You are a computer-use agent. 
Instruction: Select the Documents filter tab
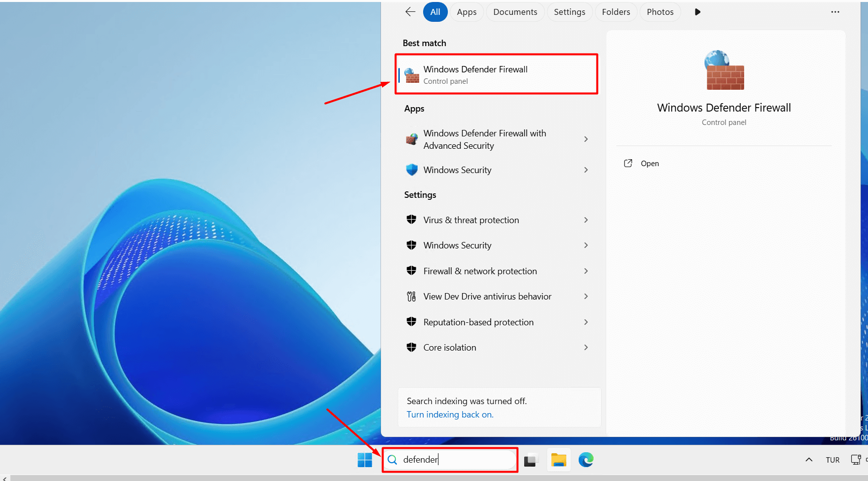[515, 12]
